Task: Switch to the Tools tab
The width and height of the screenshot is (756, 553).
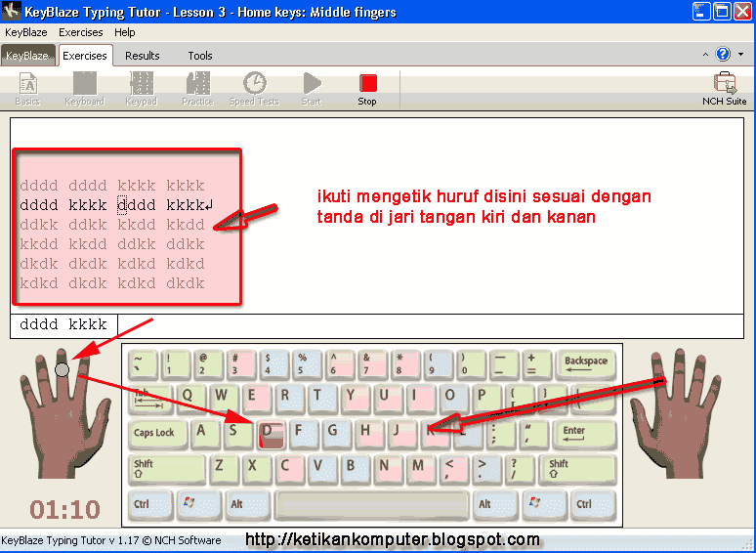Action: click(200, 56)
